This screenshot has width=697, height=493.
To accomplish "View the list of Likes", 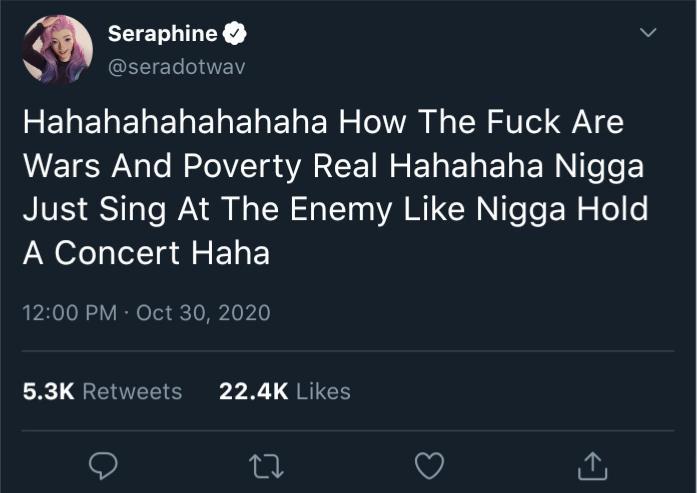I will click(x=324, y=391).
